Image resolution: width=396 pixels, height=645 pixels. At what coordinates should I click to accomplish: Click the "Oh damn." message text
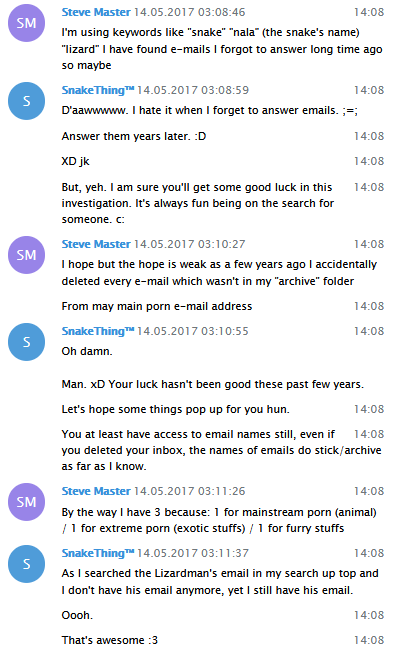[87, 351]
